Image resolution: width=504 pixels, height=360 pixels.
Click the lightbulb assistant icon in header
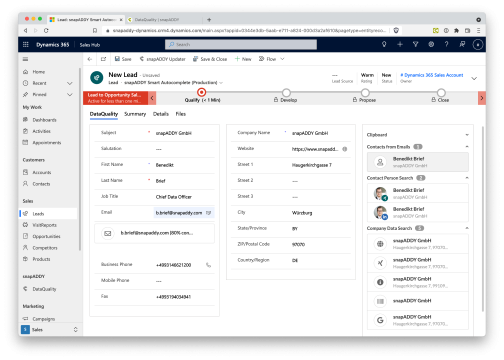tap(384, 44)
